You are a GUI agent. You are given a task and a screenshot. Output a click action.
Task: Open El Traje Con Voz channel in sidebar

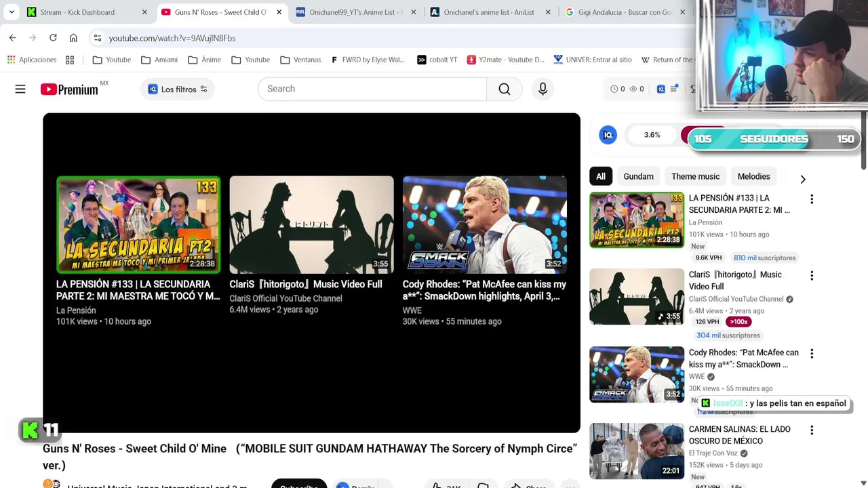(x=713, y=453)
